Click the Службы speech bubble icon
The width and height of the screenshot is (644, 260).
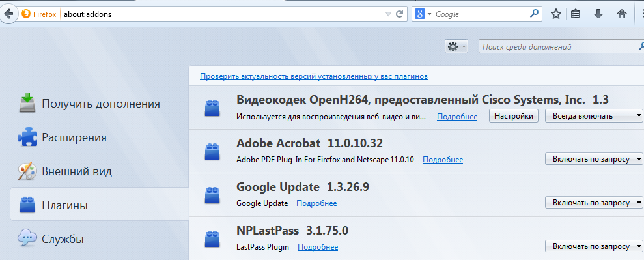27,238
